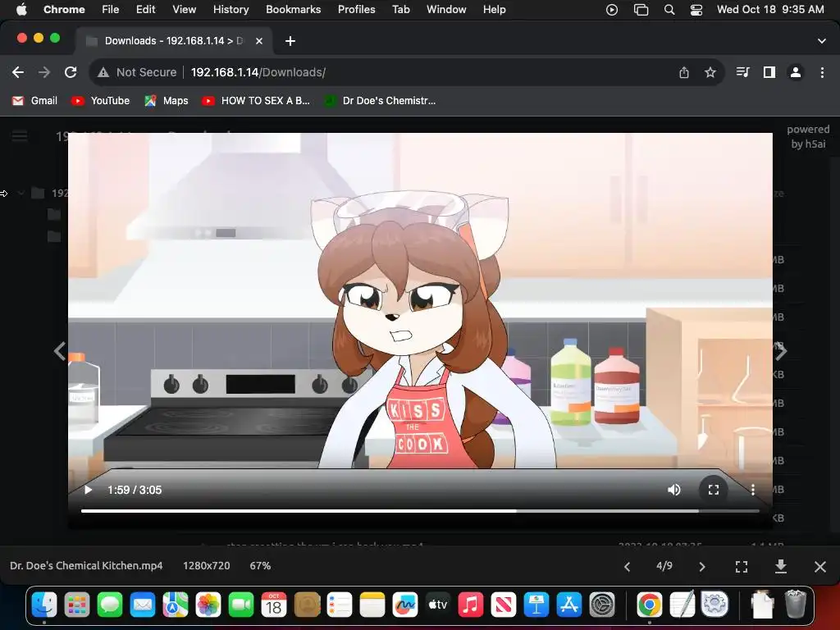The image size is (840, 630).
Task: Seek the video progress bar
Action: click(x=420, y=511)
